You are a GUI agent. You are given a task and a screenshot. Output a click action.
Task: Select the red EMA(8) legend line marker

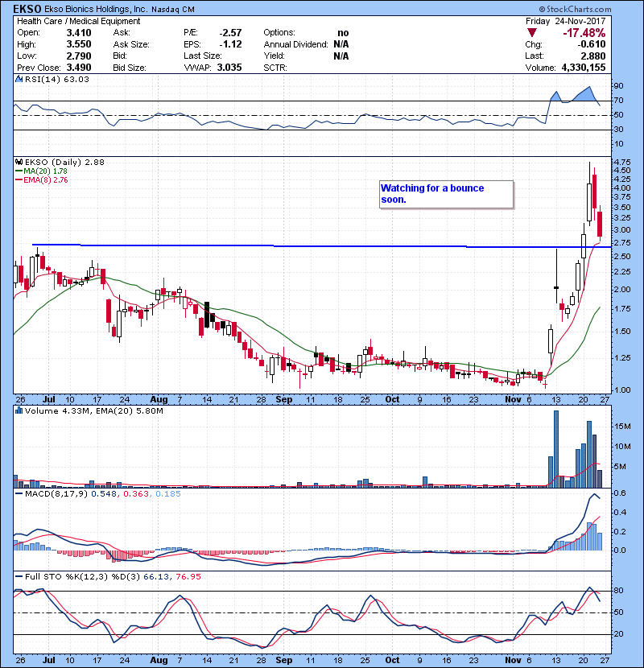pyautogui.click(x=19, y=179)
